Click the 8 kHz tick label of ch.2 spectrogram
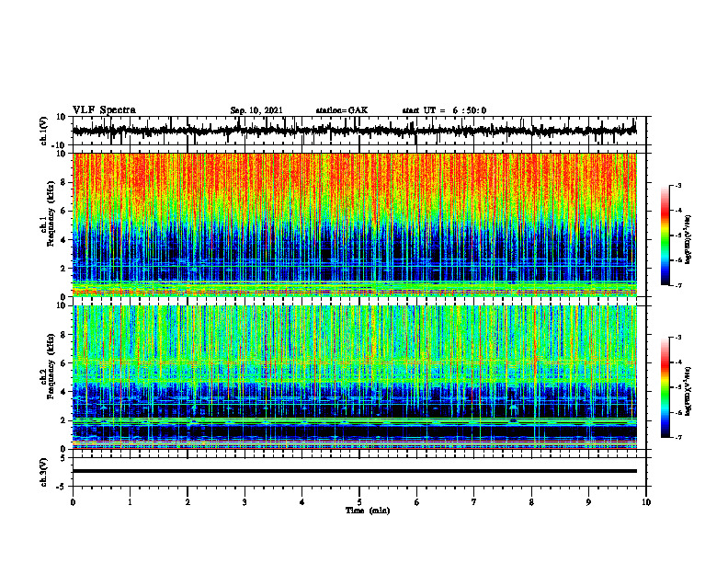 63,335
